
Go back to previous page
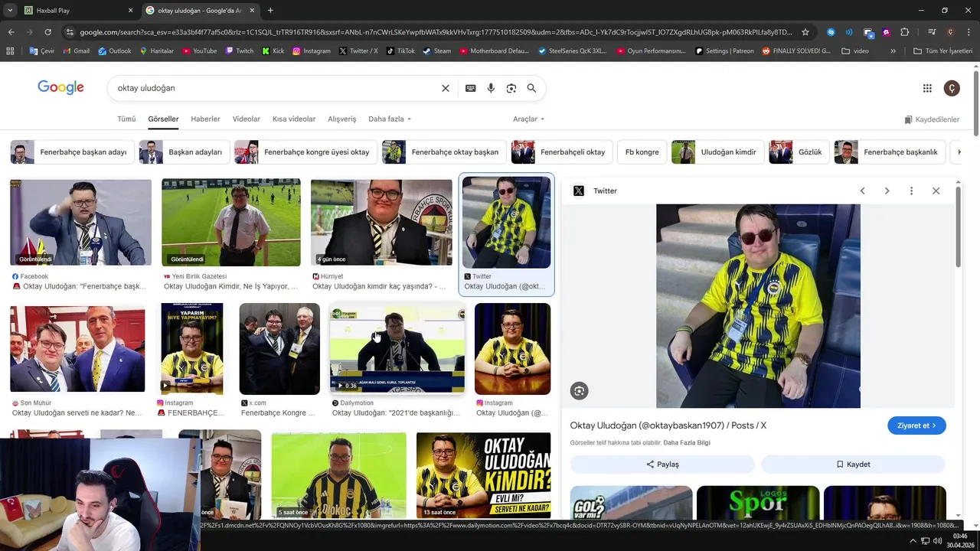point(11,32)
